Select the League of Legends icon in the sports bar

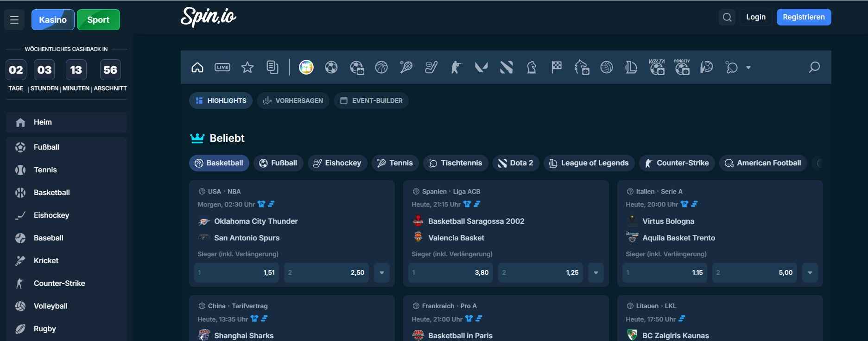tap(632, 68)
